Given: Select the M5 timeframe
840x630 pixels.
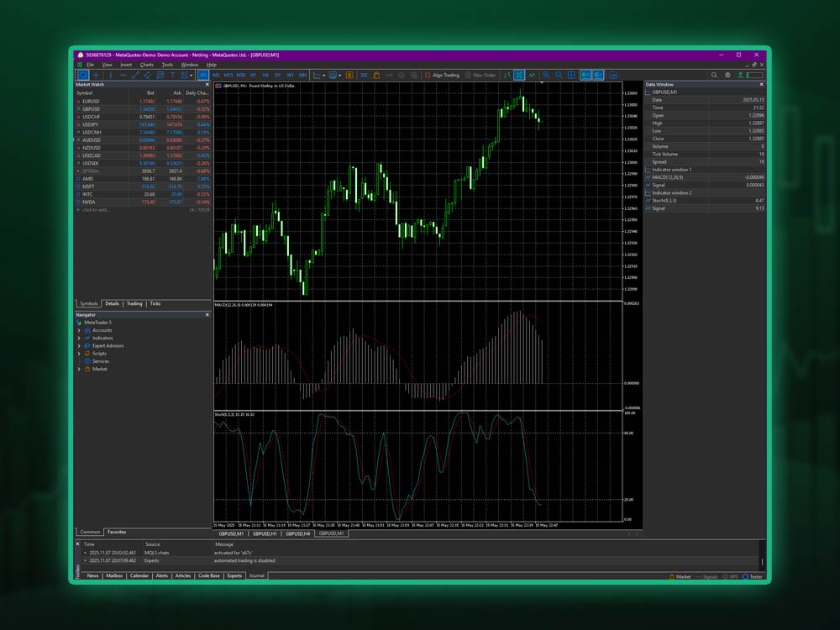Looking at the screenshot, I should 216,75.
